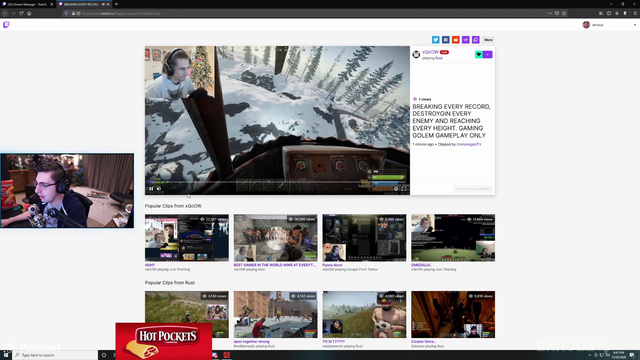Click xQcOW channel avatar
Image resolution: width=640 pixels, height=360 pixels.
(x=416, y=54)
